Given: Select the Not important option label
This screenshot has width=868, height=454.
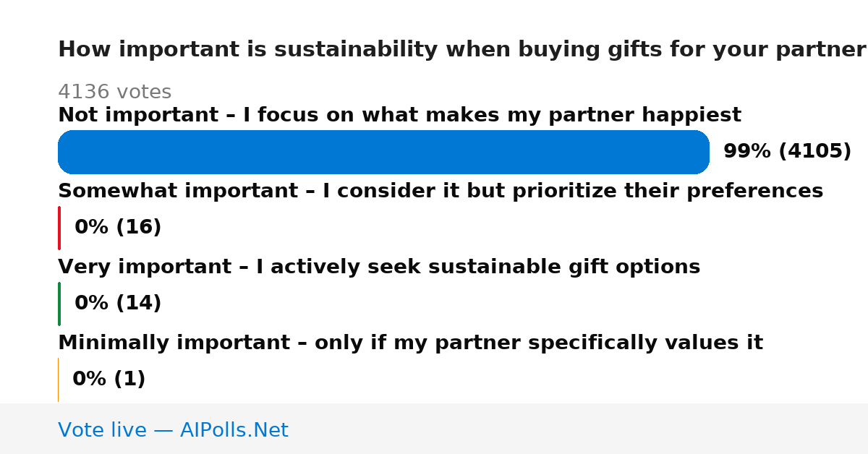Looking at the screenshot, I should (x=399, y=115).
